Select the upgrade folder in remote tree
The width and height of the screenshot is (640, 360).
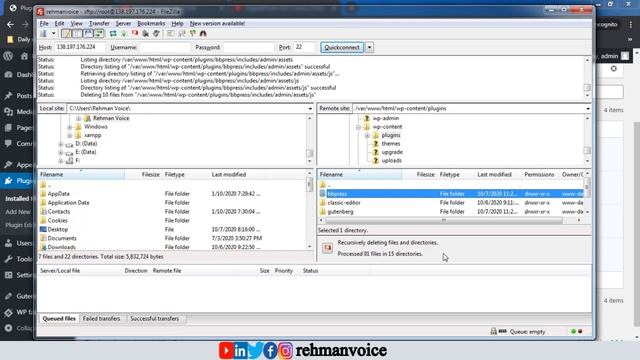392,152
